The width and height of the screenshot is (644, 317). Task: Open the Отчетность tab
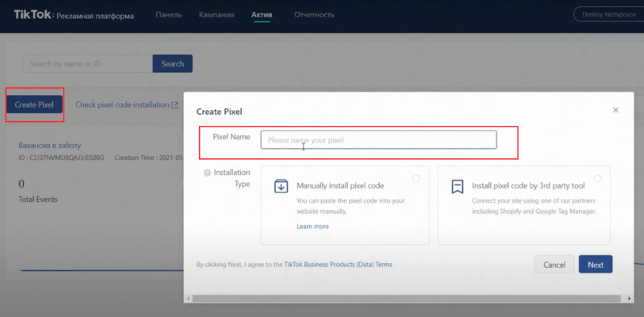tap(313, 15)
